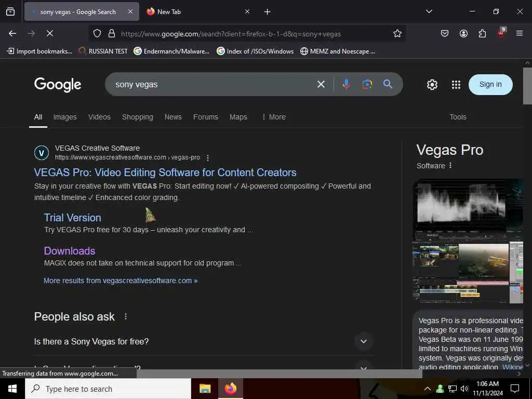Open More results from vegascreativesoftware.com
532x399 pixels.
pos(121,281)
